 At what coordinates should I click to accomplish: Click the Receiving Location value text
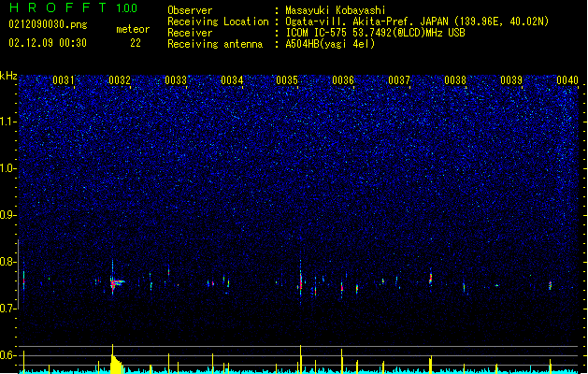pyautogui.click(x=417, y=22)
